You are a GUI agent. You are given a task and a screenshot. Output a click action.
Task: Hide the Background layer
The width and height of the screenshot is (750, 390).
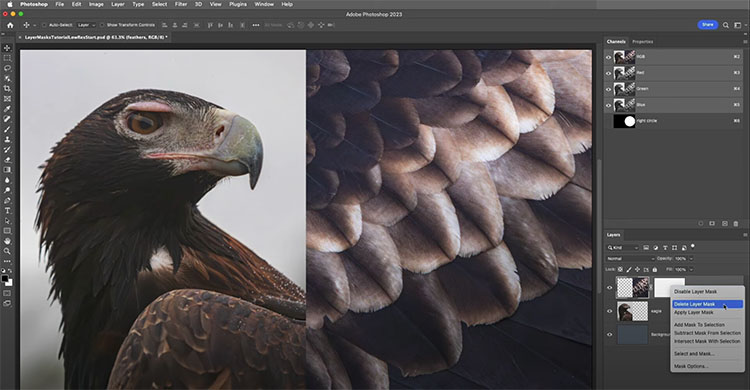tap(609, 334)
